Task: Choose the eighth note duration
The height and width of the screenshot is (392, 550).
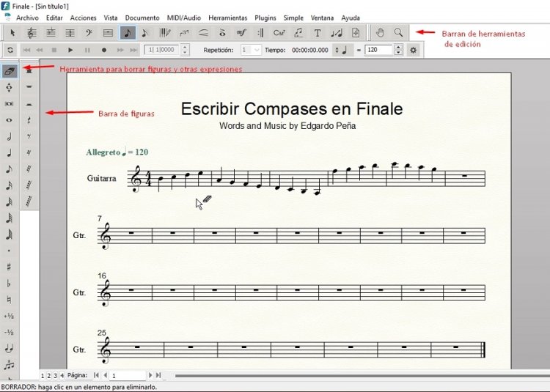Action: (x=10, y=169)
